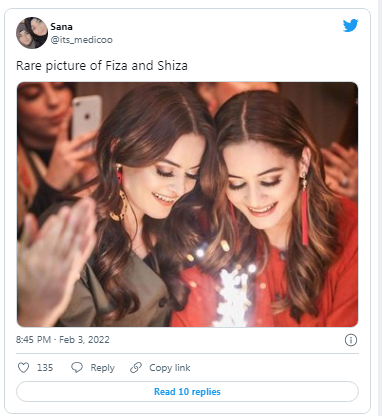
Task: Click the white phone held up in photo
Action: 86,118
